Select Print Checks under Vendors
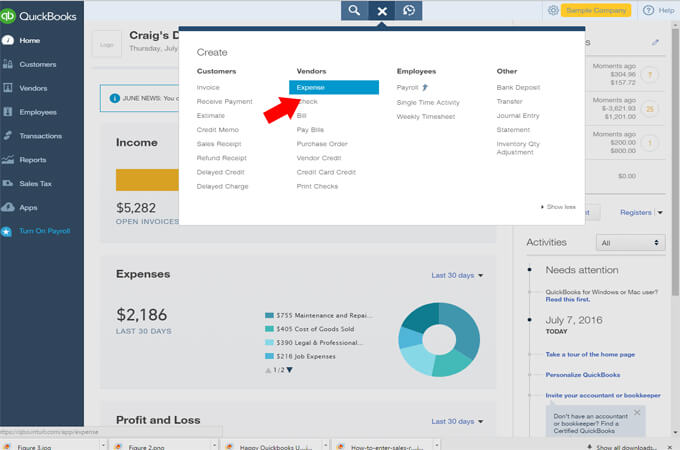The image size is (680, 450). click(317, 186)
